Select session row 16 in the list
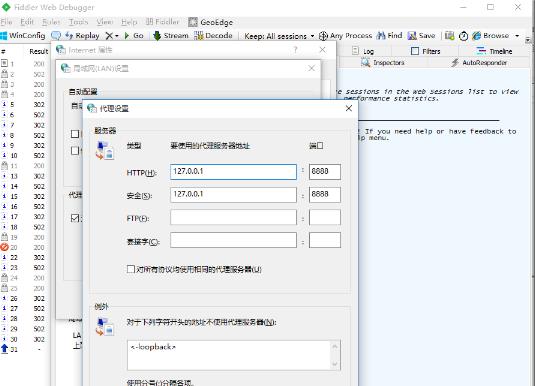 tap(23, 206)
